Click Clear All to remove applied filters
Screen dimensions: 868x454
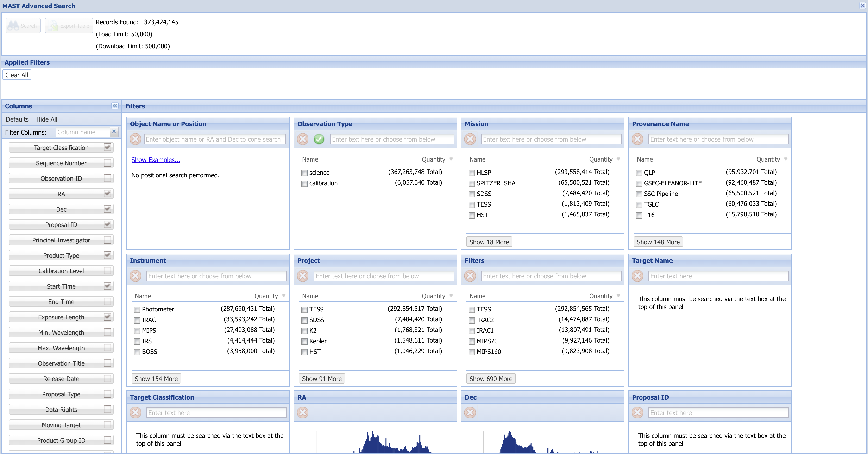point(17,75)
